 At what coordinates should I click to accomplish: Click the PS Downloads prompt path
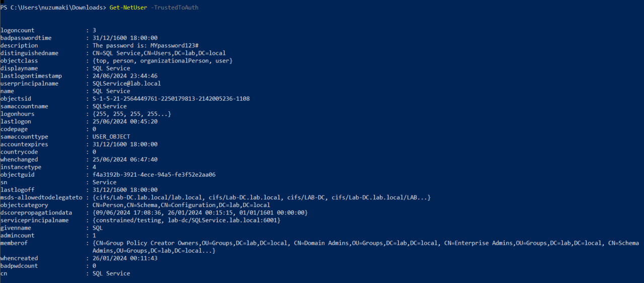pyautogui.click(x=53, y=8)
